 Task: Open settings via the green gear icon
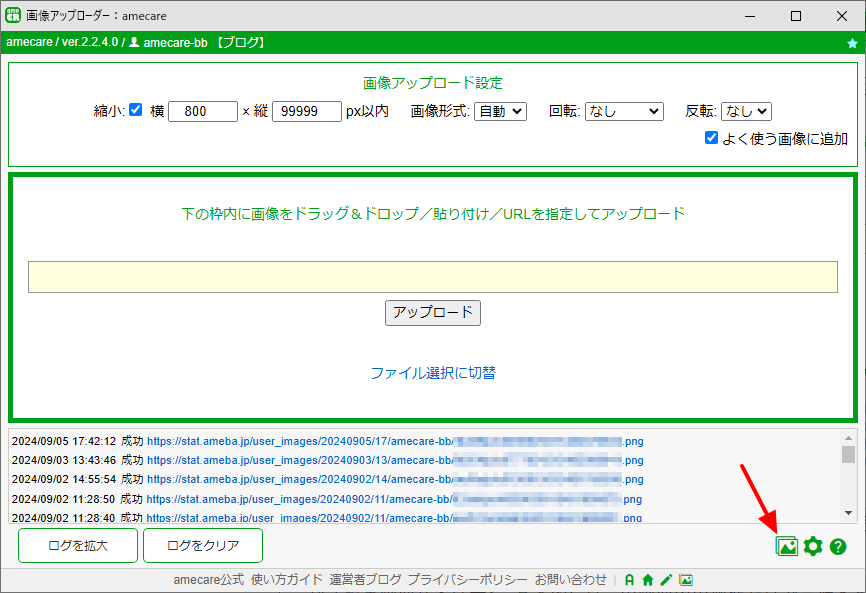click(813, 547)
